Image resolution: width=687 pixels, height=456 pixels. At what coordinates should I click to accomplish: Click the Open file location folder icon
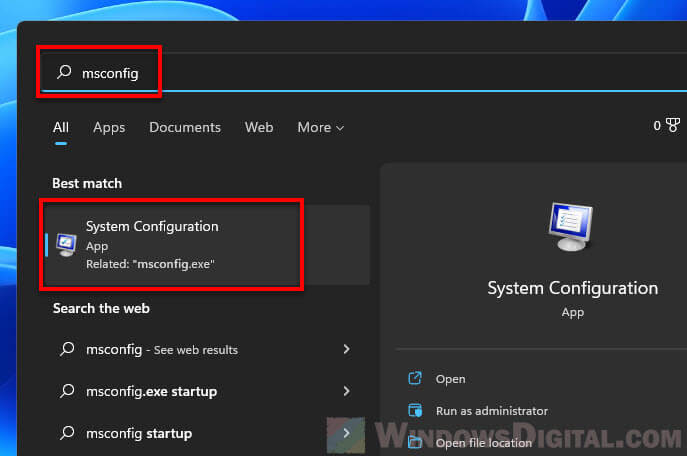click(x=415, y=442)
